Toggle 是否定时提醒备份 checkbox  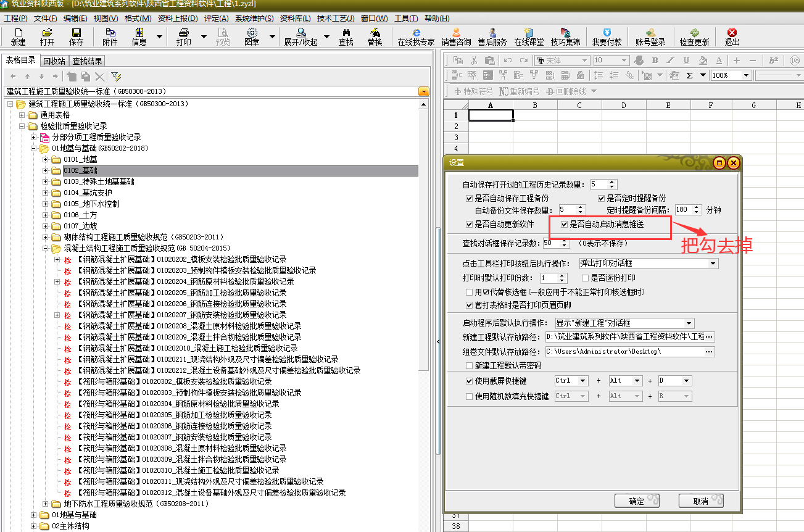(x=602, y=199)
